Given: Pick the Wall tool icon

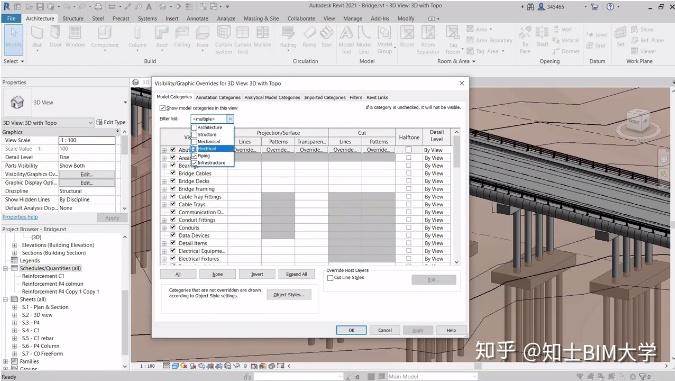Looking at the screenshot, I should [37, 33].
